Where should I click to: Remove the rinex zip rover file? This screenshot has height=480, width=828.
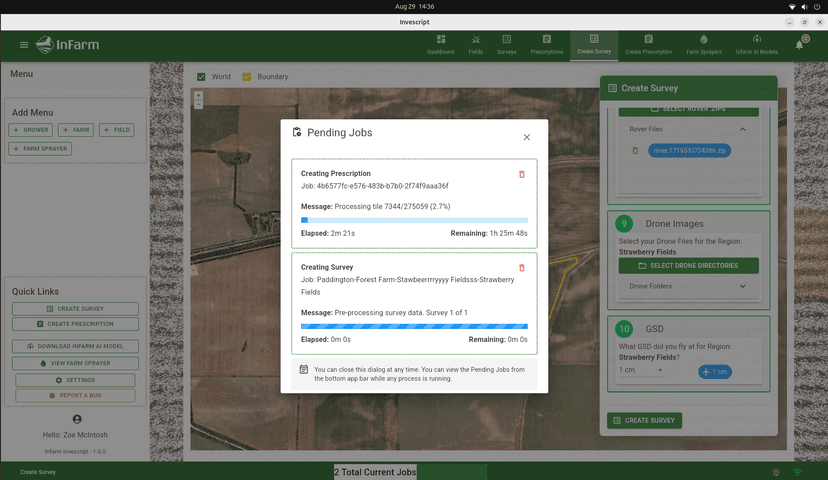point(634,151)
